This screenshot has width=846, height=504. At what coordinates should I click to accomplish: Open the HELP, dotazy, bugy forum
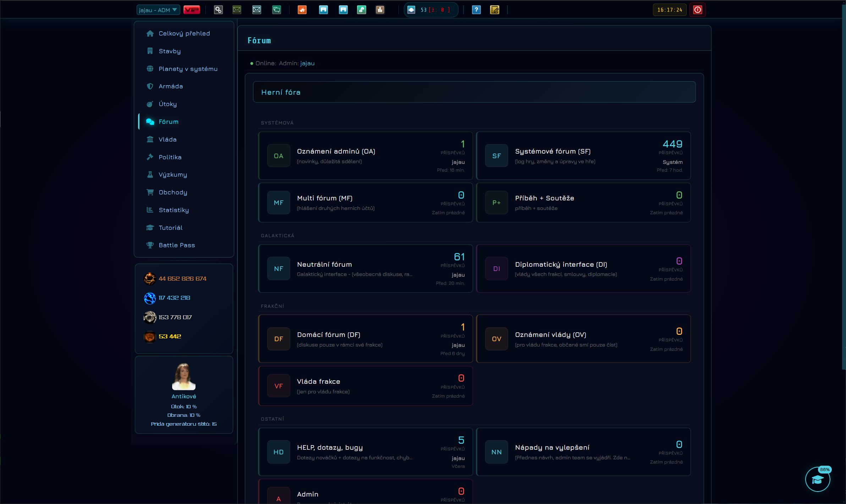tap(366, 452)
